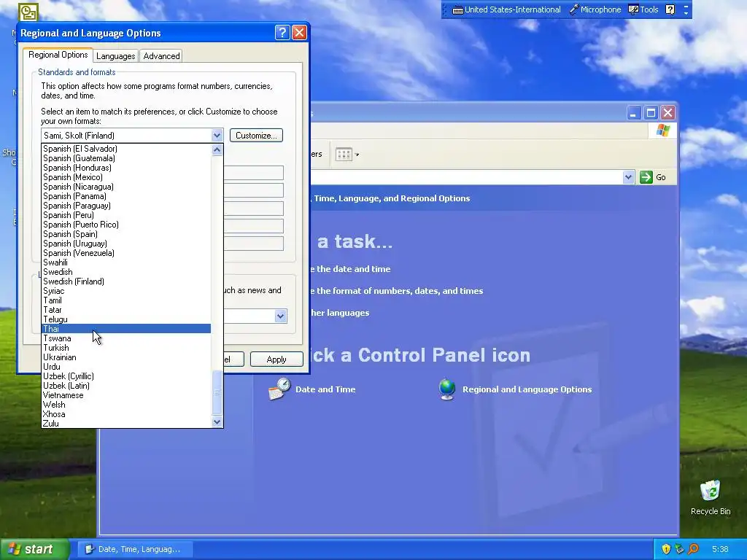The image size is (747, 560).
Task: Click the taskbar clock showing 5:38
Action: click(x=720, y=549)
